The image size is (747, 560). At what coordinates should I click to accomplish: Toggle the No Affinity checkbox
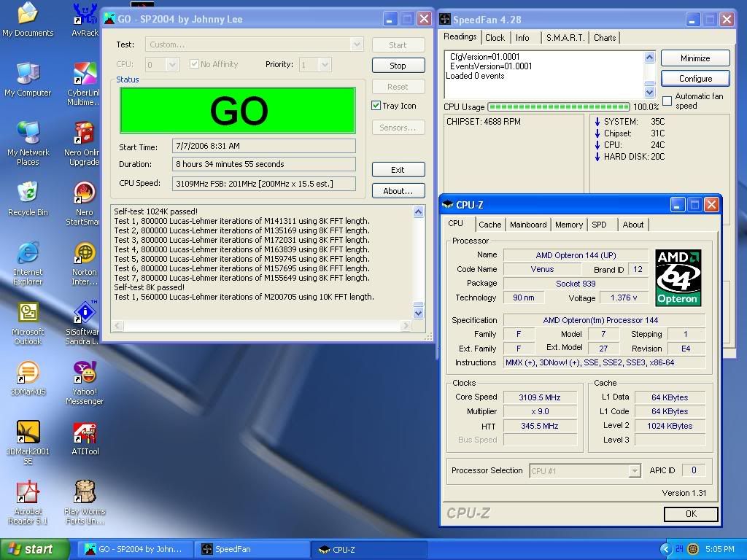pos(194,64)
